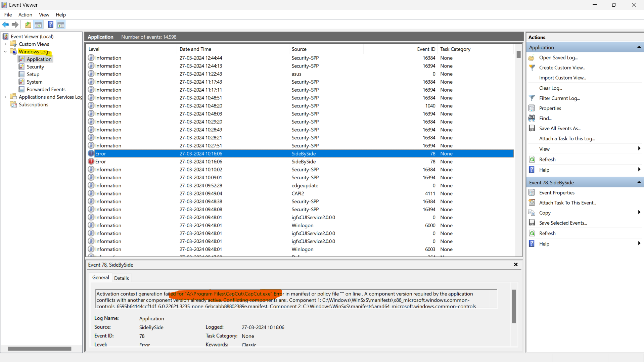
Task: Click the Back arrow toolbar icon
Action: (x=6, y=25)
